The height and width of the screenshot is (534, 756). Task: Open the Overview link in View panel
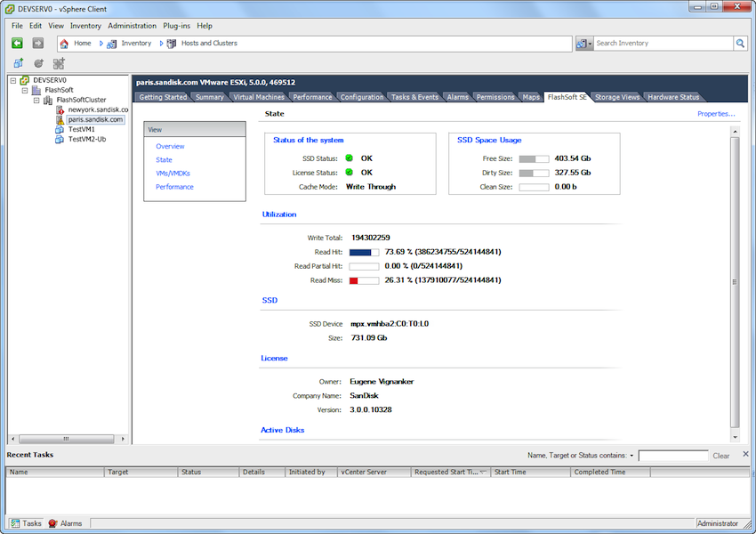170,146
